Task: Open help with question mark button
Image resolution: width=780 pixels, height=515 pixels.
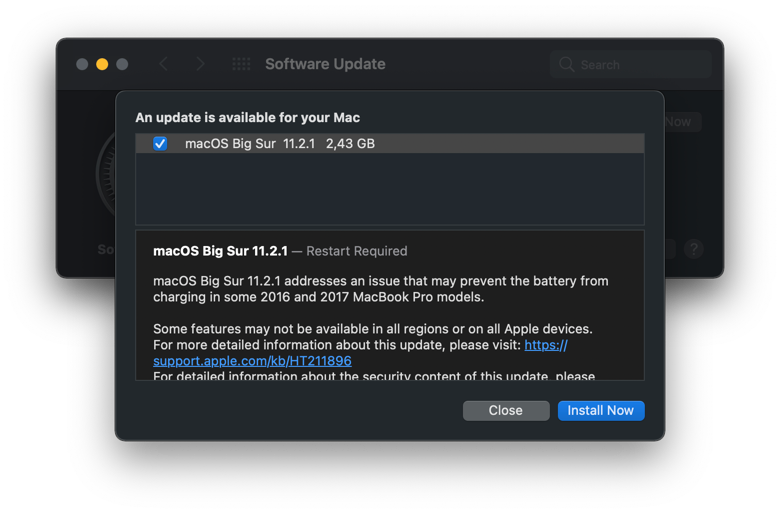Action: pyautogui.click(x=693, y=249)
